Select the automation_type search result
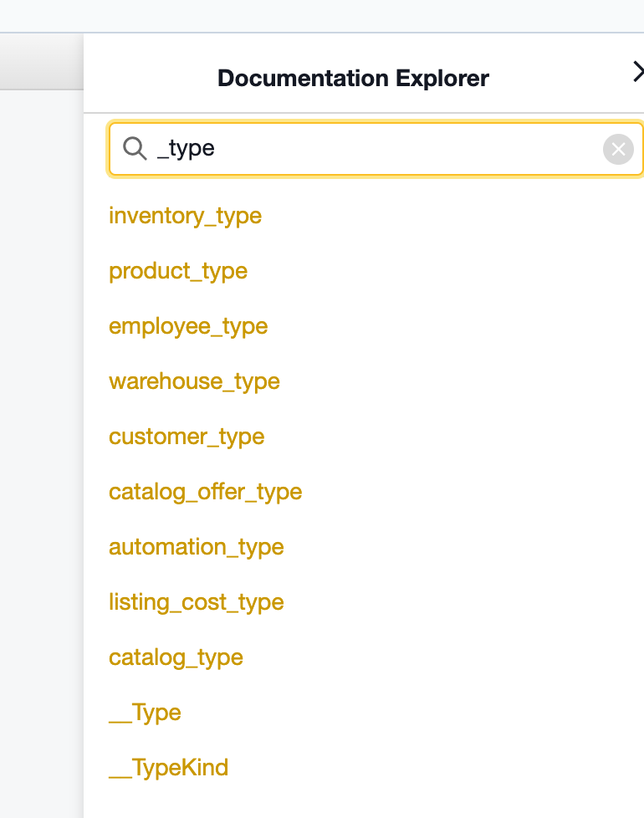The width and height of the screenshot is (644, 818). pyautogui.click(x=196, y=547)
